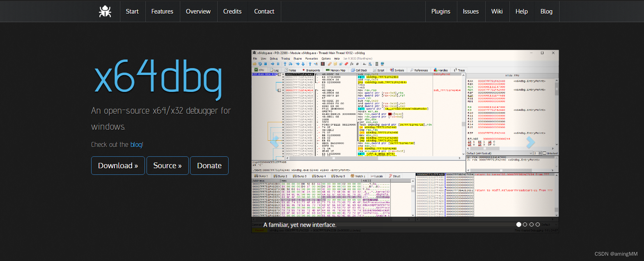Select Locals tab in dump pane

pos(376,176)
